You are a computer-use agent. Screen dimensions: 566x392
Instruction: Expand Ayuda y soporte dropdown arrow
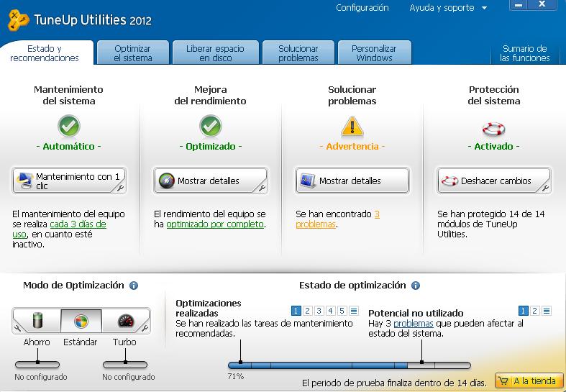coord(485,8)
